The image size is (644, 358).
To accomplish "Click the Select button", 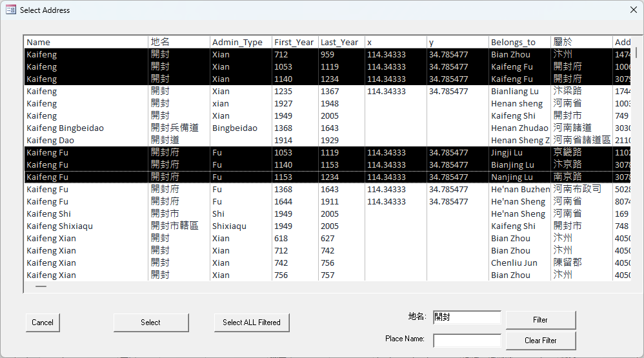I will tap(151, 323).
